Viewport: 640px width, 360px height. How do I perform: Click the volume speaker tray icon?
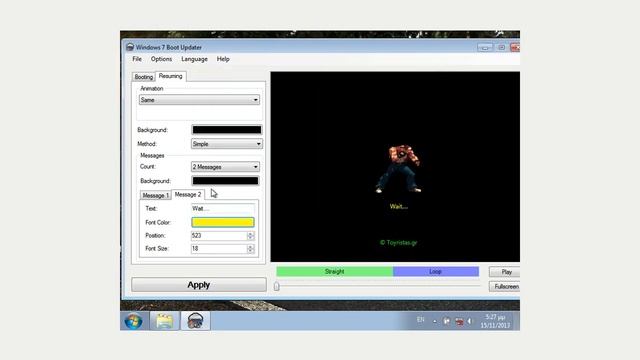click(470, 321)
